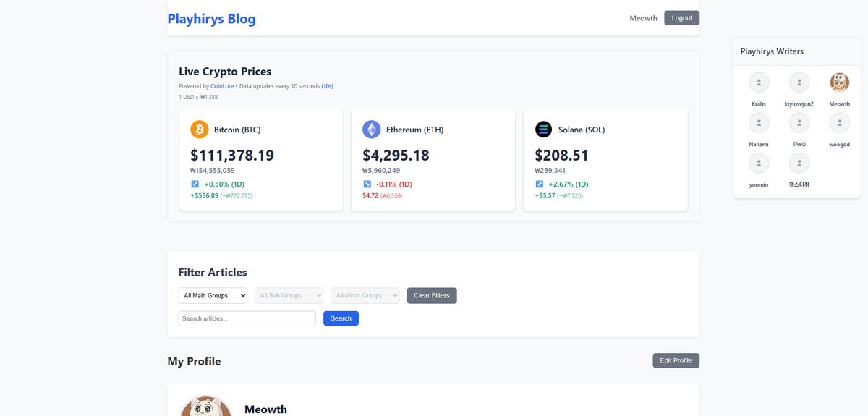Click the +0.50% (1D) change text

[x=224, y=184]
